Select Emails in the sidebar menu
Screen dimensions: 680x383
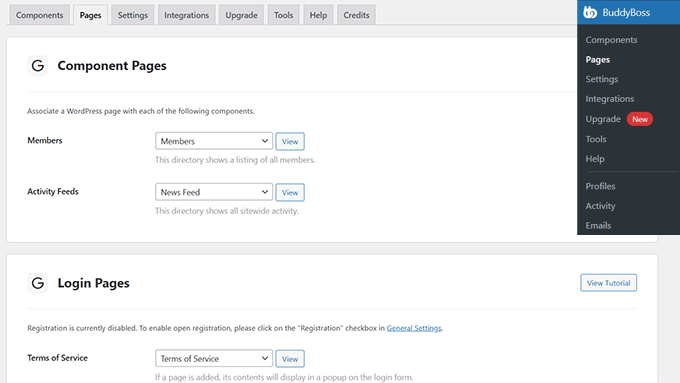[598, 226]
